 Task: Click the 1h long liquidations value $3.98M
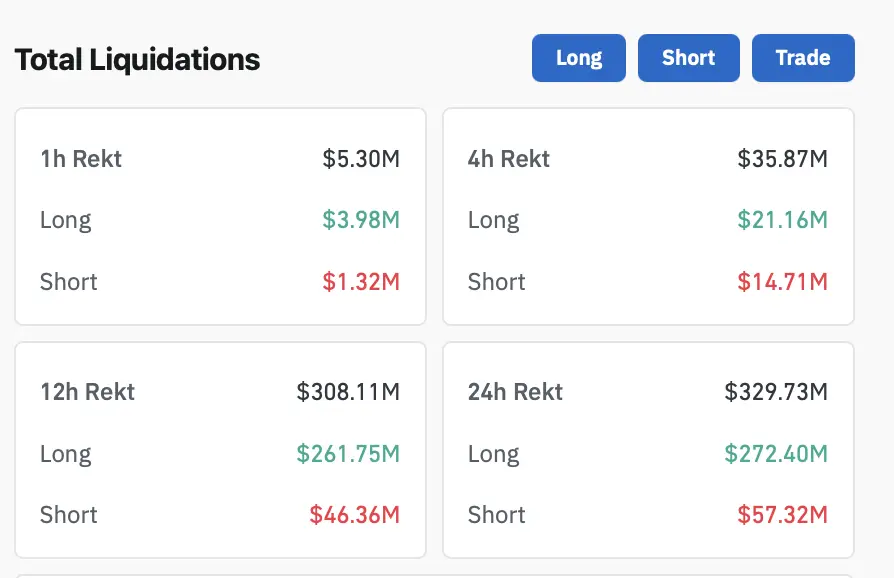pos(361,220)
